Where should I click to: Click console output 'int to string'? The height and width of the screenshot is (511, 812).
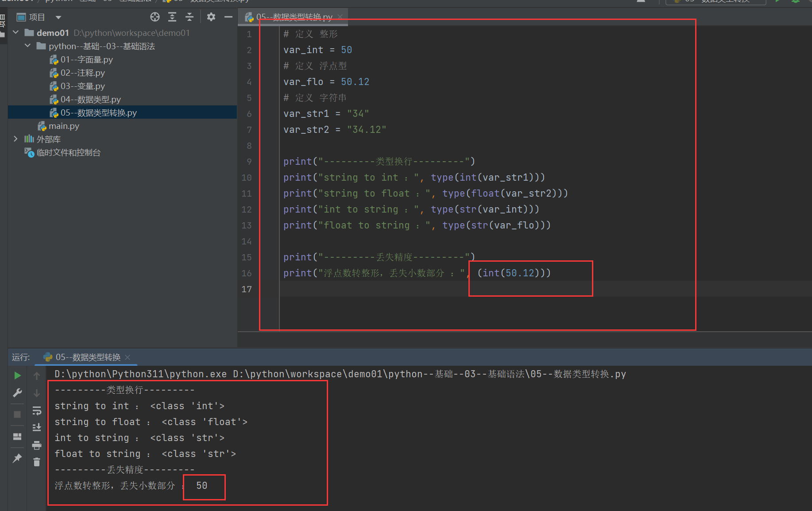coord(92,438)
